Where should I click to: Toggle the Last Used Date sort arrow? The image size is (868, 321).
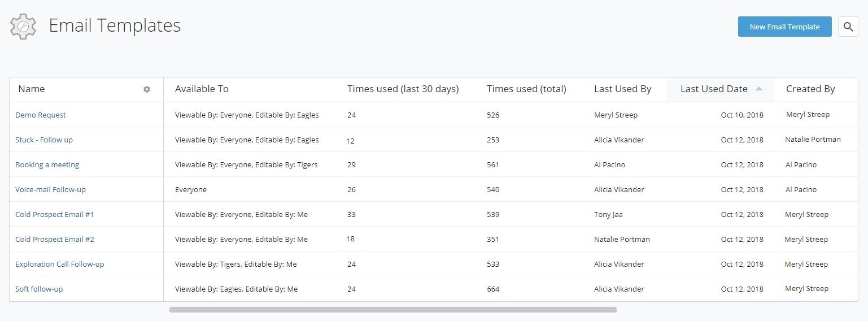[x=759, y=89]
